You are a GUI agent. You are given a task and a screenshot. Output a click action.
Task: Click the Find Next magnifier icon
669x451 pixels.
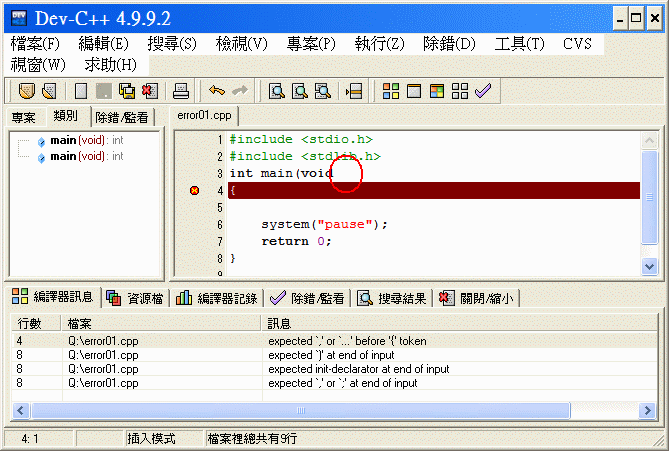point(323,91)
